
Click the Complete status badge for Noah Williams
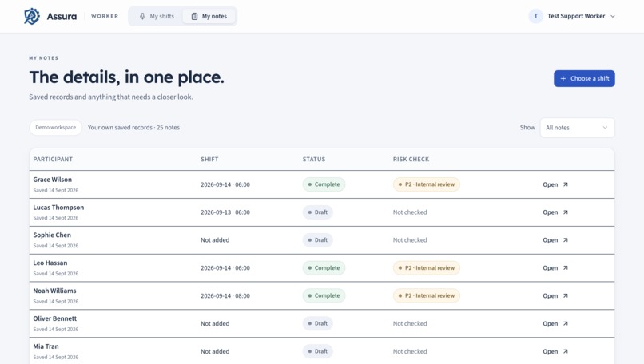click(x=324, y=296)
